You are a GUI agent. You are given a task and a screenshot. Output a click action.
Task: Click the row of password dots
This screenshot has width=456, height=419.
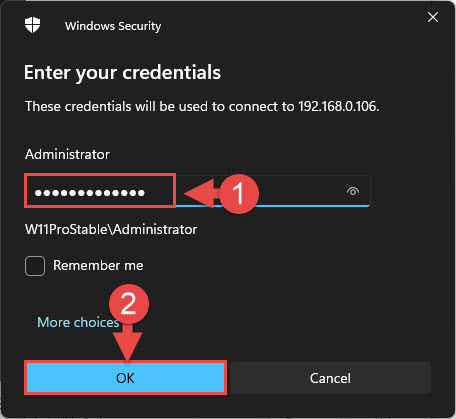[x=90, y=193]
